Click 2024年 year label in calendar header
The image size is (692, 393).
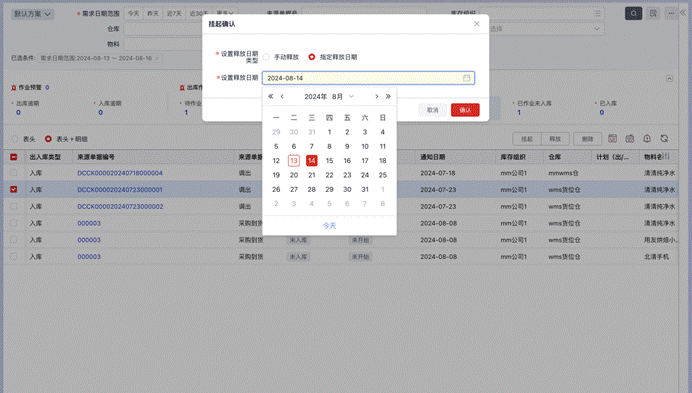316,97
